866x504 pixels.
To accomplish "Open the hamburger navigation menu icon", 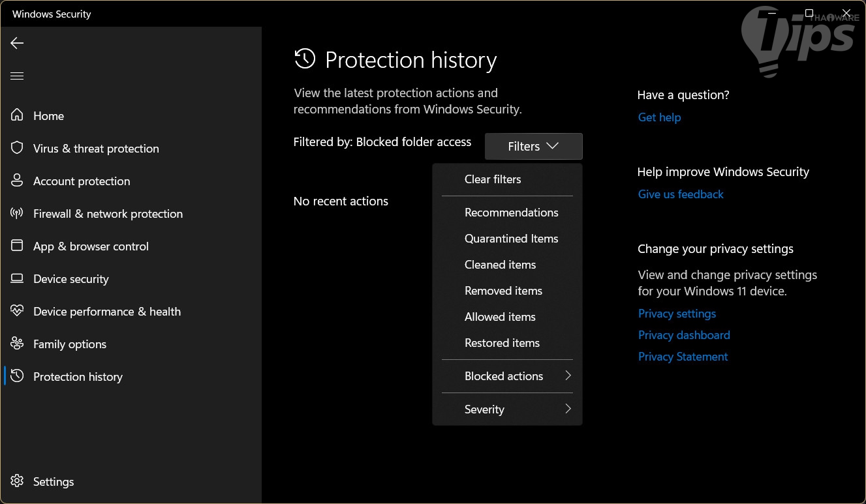I will 17,76.
